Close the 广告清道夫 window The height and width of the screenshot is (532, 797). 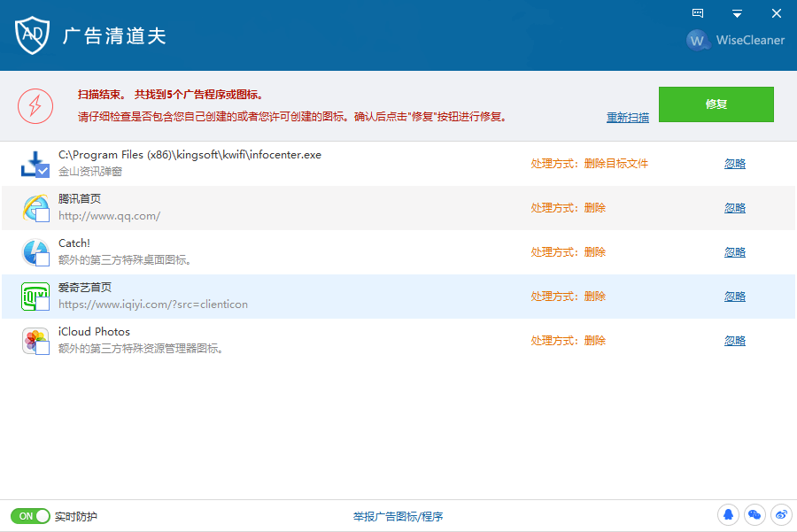pyautogui.click(x=776, y=13)
